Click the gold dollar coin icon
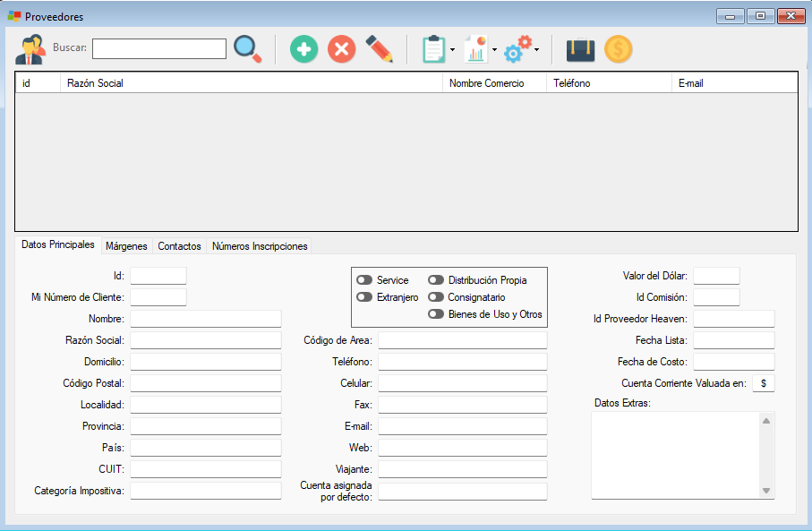This screenshot has width=812, height=531. point(619,49)
